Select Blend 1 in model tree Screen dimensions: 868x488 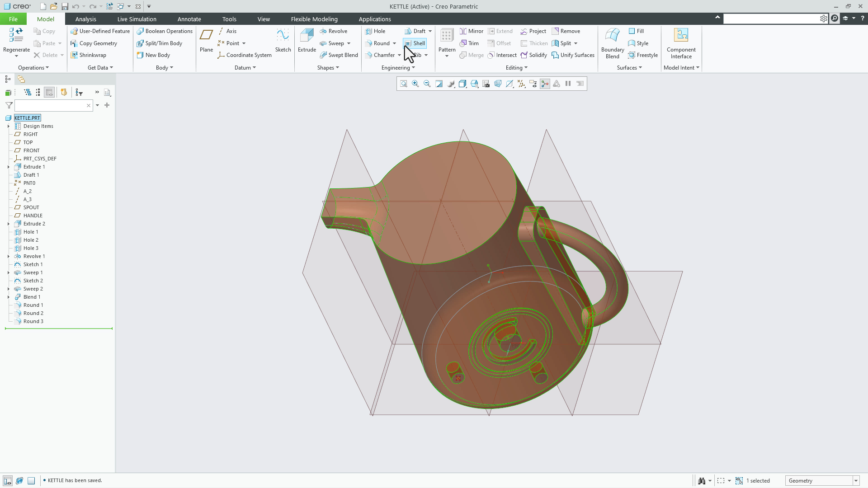pyautogui.click(x=32, y=297)
